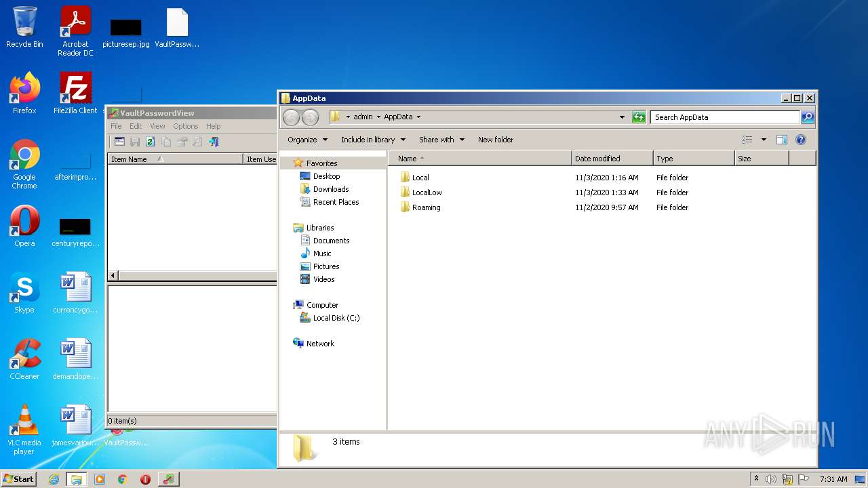Click the Properties icon in VaultPasswordView toolbar
Image resolution: width=868 pixels, height=488 pixels.
[x=182, y=142]
